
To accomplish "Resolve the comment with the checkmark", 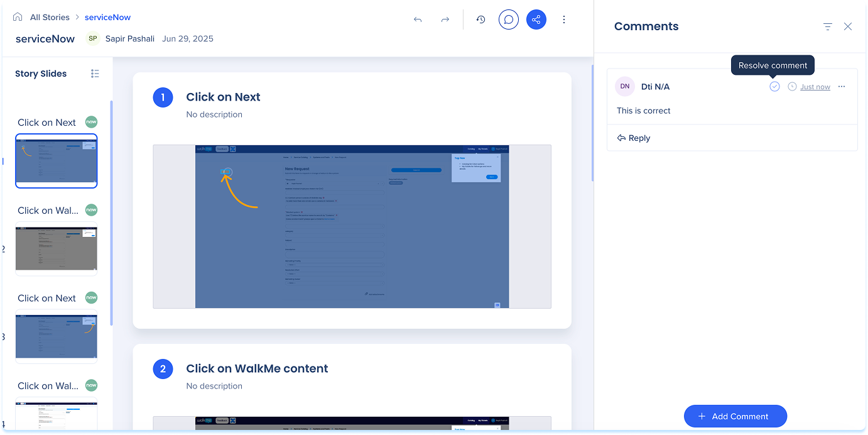I will [774, 87].
